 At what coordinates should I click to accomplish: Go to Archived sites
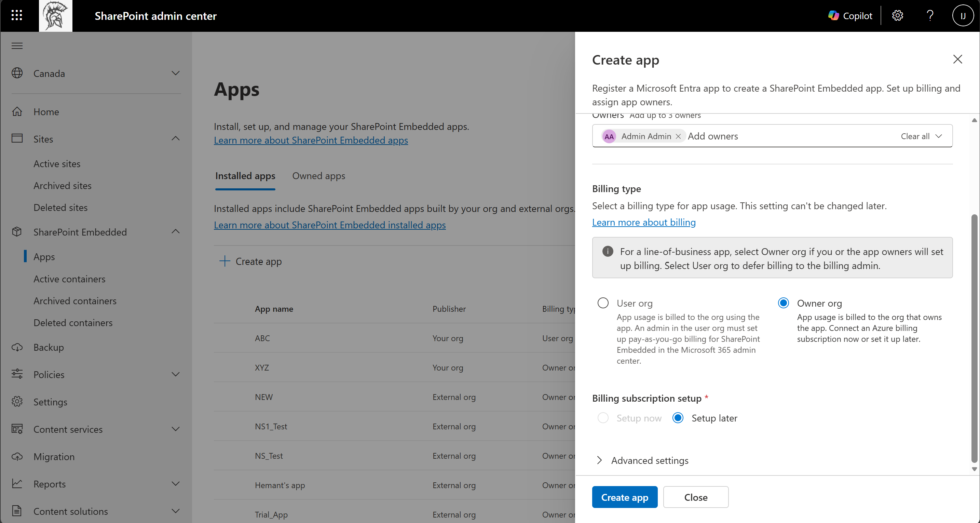pyautogui.click(x=63, y=186)
